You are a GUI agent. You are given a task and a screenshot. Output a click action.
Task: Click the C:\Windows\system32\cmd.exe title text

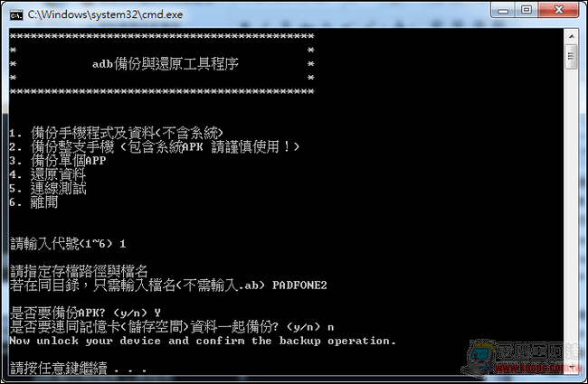click(x=105, y=14)
